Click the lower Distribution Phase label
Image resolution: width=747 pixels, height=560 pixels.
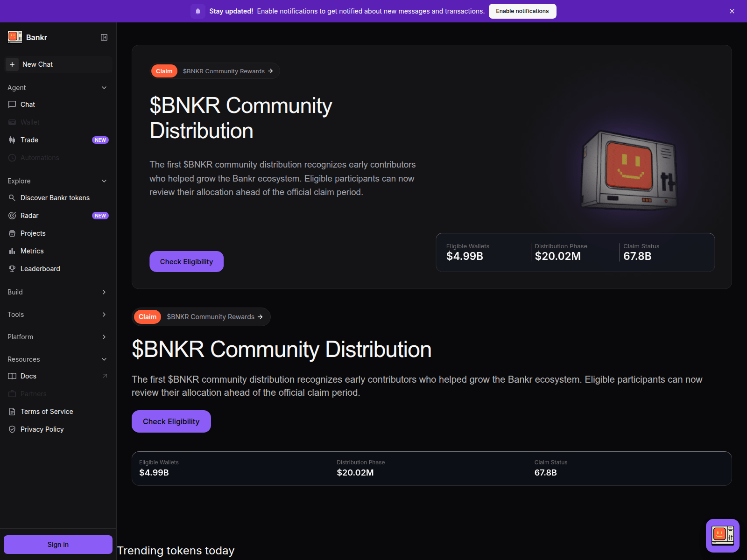click(x=361, y=462)
